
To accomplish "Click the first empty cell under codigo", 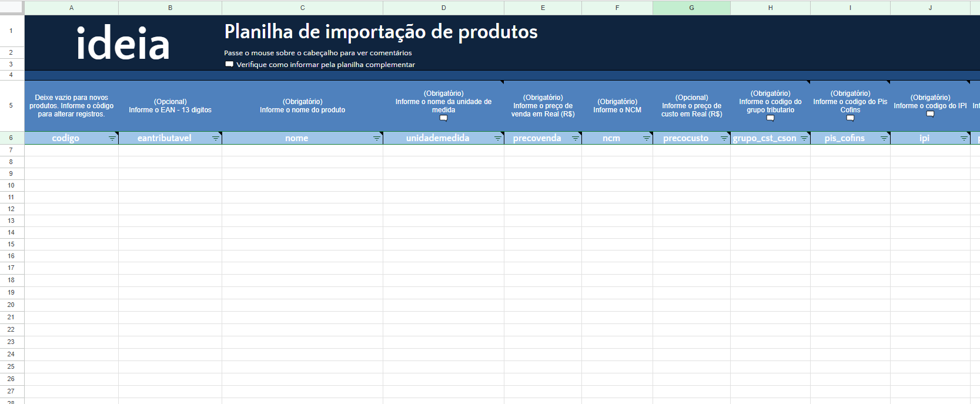I will pos(71,150).
